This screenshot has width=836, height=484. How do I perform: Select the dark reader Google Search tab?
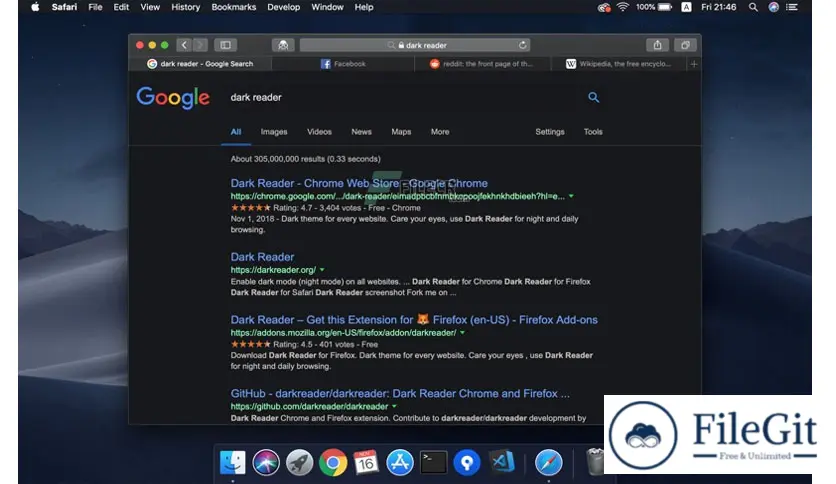pos(200,64)
